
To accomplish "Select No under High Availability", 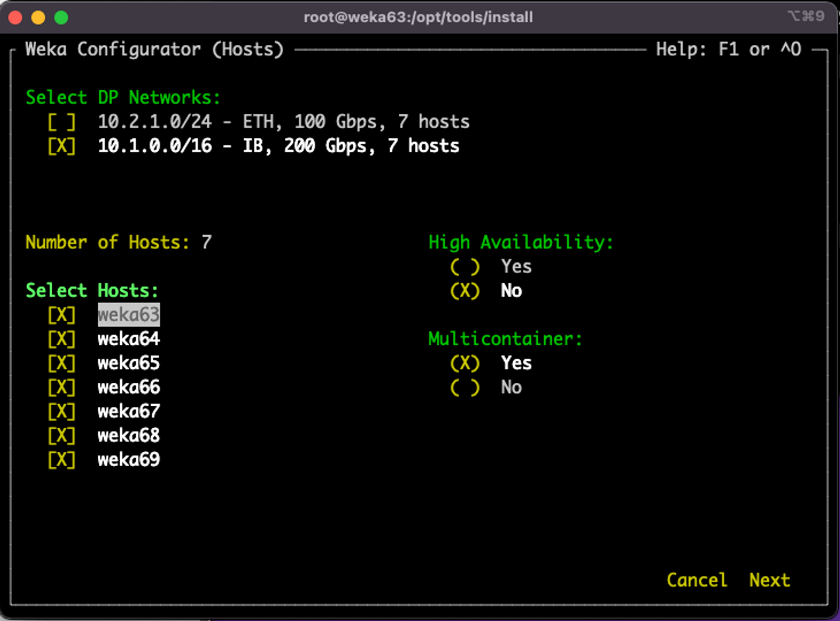I will (x=465, y=291).
